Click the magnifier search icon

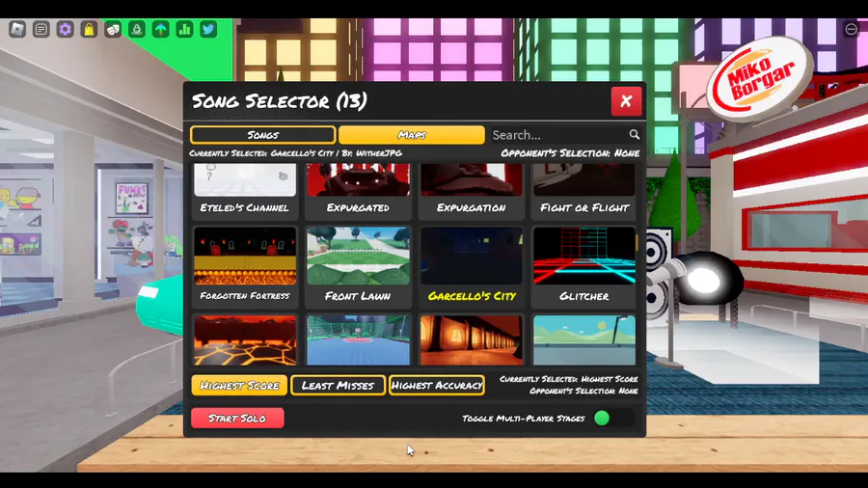coord(634,134)
